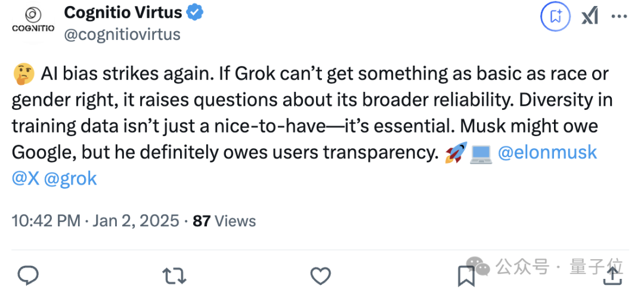
Task: Repost the tweet with the arrows icon
Action: [174, 275]
